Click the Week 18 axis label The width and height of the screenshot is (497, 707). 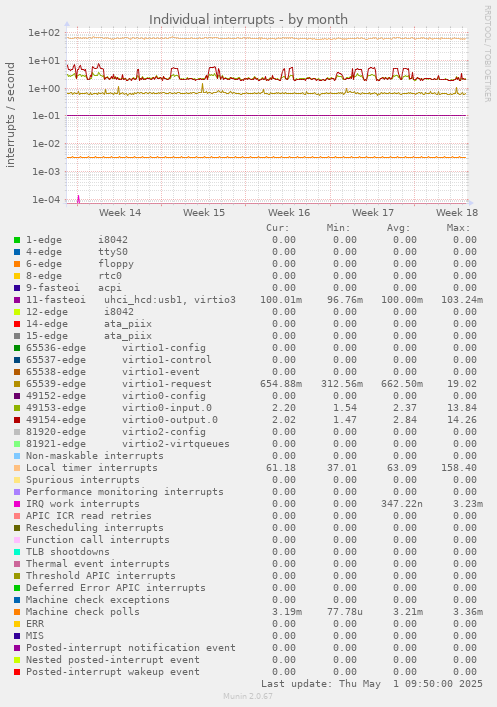457,212
